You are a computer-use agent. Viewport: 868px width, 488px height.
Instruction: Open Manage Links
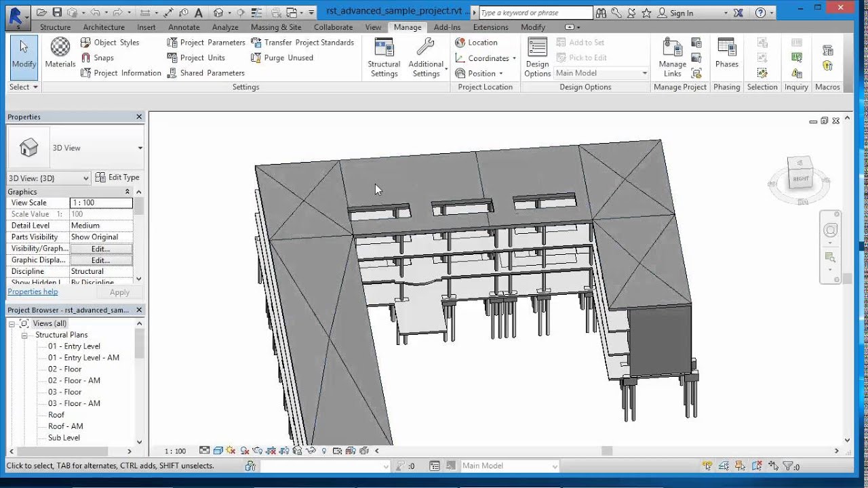point(672,58)
